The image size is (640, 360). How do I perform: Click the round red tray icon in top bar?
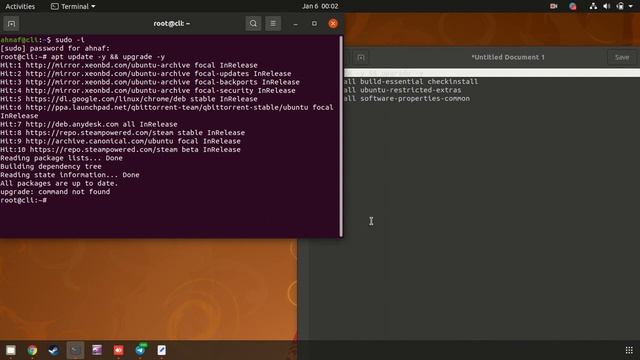coord(573,6)
